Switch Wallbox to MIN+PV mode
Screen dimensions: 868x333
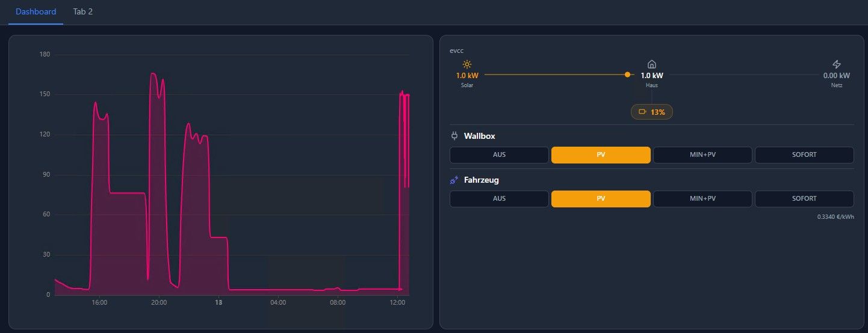(x=702, y=155)
